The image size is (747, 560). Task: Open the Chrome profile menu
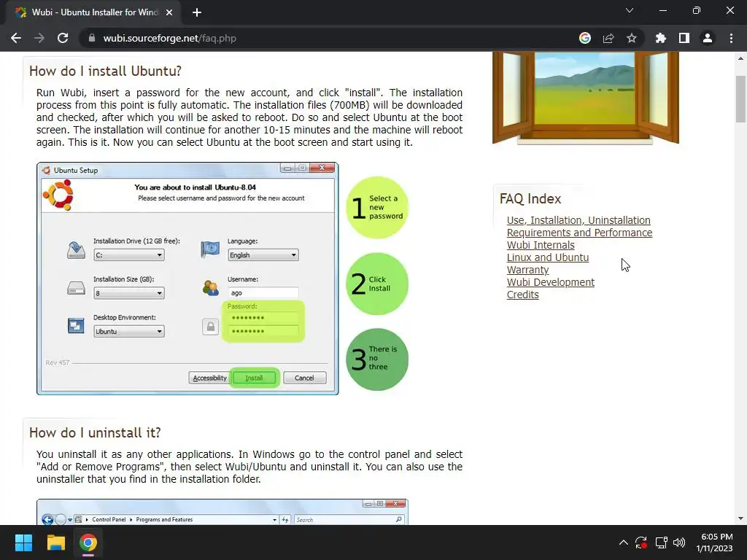coord(708,38)
